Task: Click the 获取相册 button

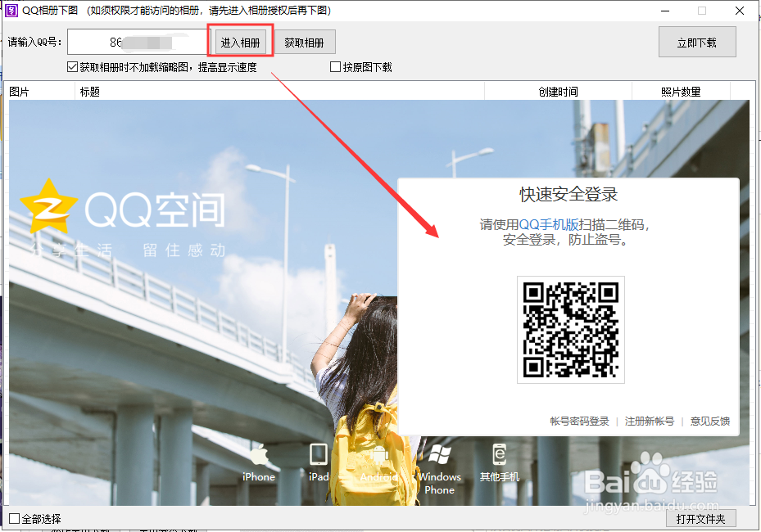Action: [304, 41]
